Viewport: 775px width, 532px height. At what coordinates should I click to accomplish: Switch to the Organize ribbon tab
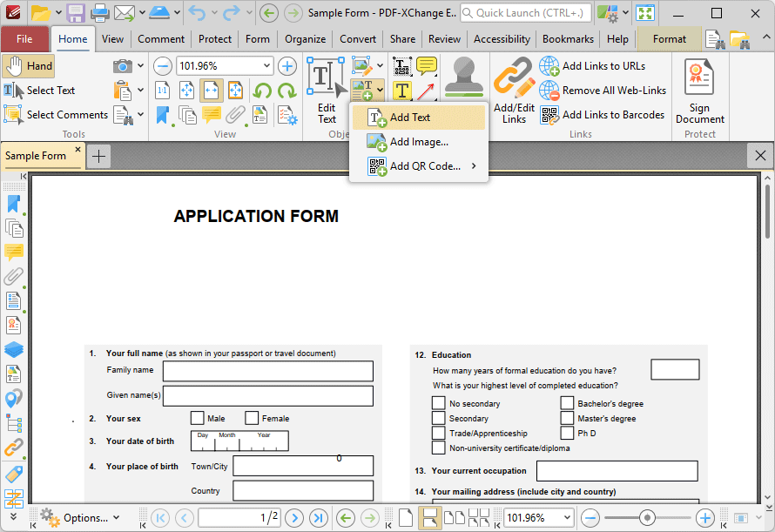tap(306, 39)
